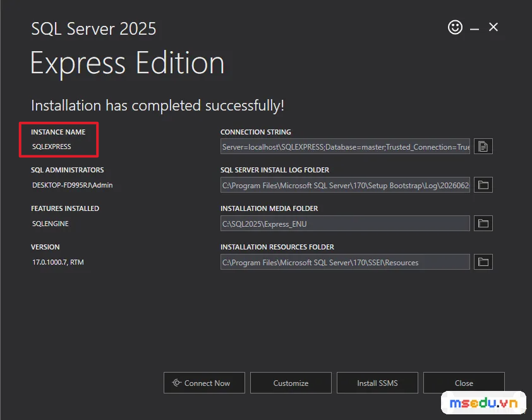Click the DESKTOP-FD995RJ\Admin administrator text
Screen dimensions: 532x420
72,185
